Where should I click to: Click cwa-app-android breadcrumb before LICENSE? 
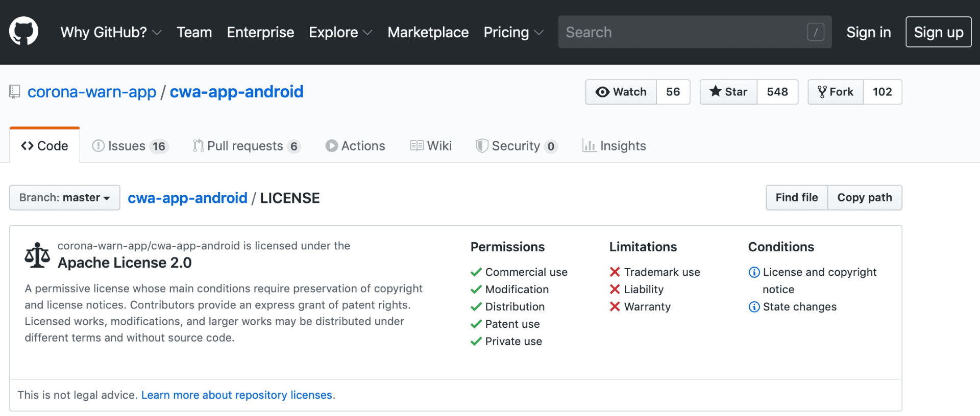tap(187, 198)
